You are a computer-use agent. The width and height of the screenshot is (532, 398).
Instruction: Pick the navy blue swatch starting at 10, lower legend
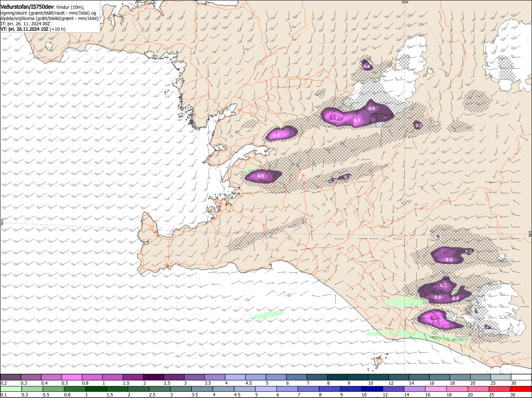click(x=372, y=389)
